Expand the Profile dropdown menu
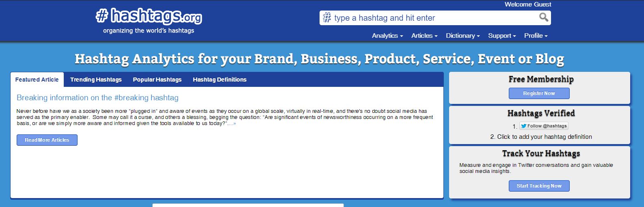The height and width of the screenshot is (207, 644). (x=536, y=36)
